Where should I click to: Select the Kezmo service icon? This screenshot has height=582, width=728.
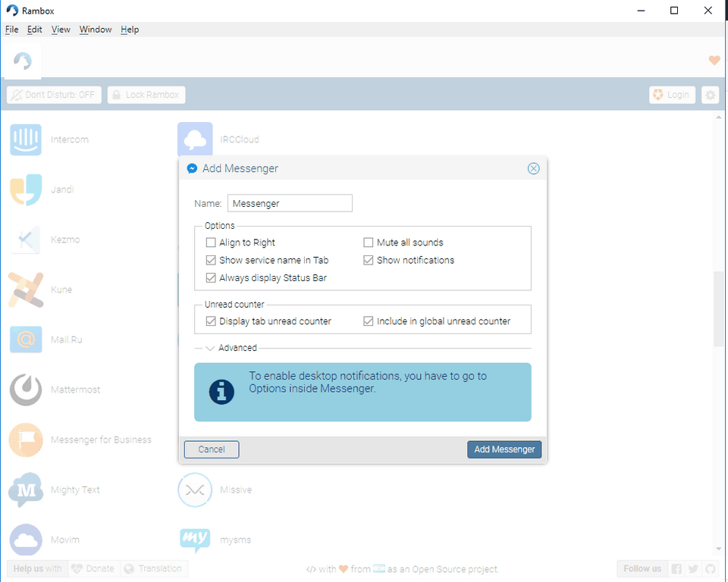coord(26,239)
